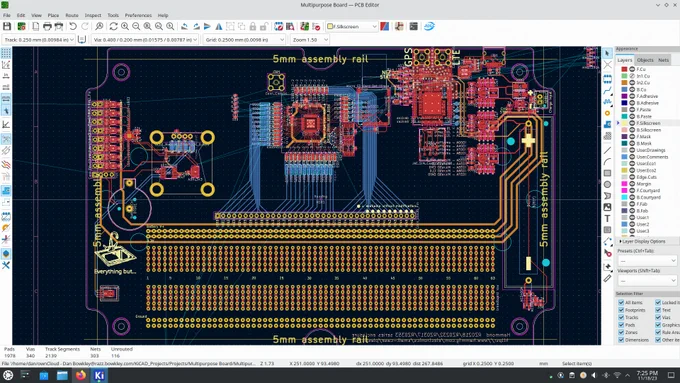This screenshot has height=383, width=680.
Task: Open the clock showing 7:25 PM
Action: point(647,375)
